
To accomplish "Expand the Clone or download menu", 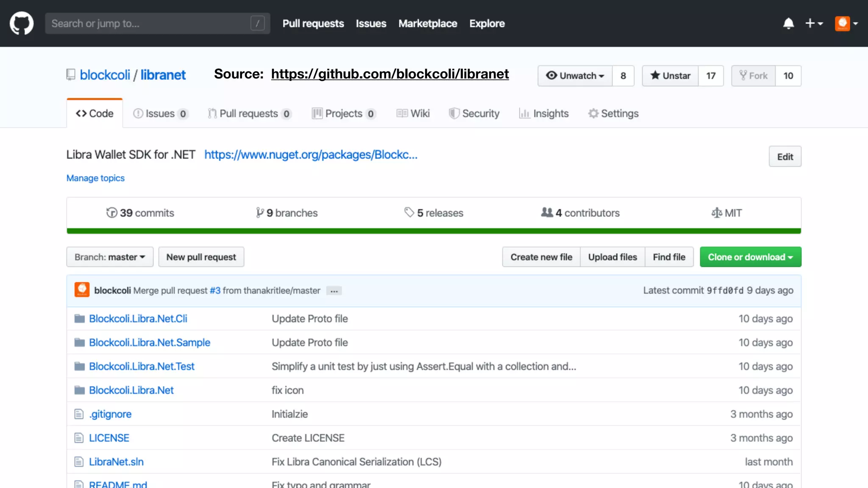I will pos(750,257).
